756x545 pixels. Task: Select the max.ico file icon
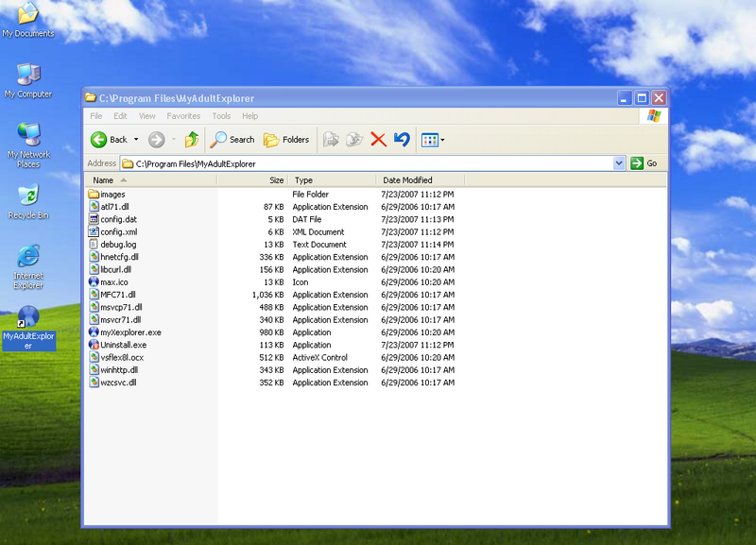94,281
